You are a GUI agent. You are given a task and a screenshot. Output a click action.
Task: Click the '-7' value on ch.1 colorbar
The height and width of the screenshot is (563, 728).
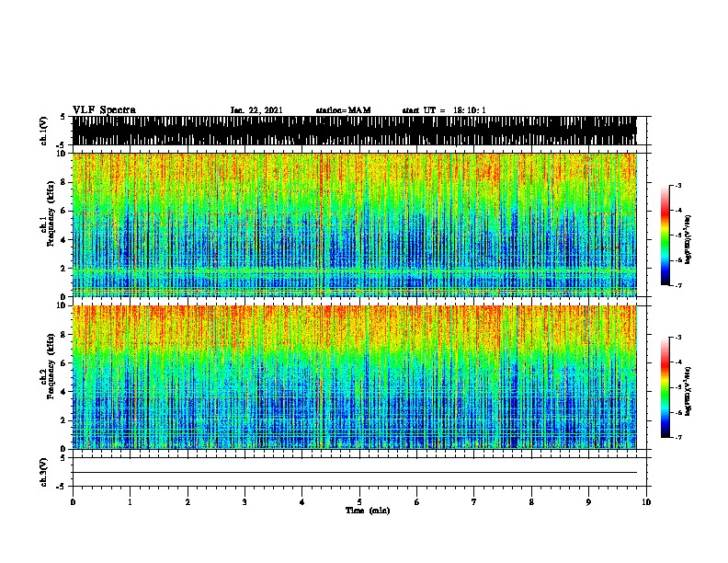point(678,285)
